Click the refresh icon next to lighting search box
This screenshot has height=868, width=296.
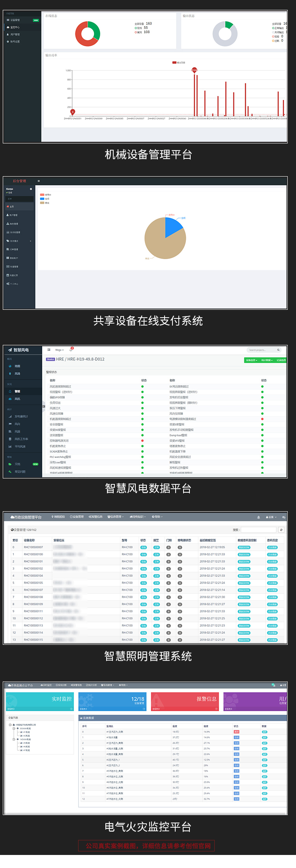(x=281, y=530)
